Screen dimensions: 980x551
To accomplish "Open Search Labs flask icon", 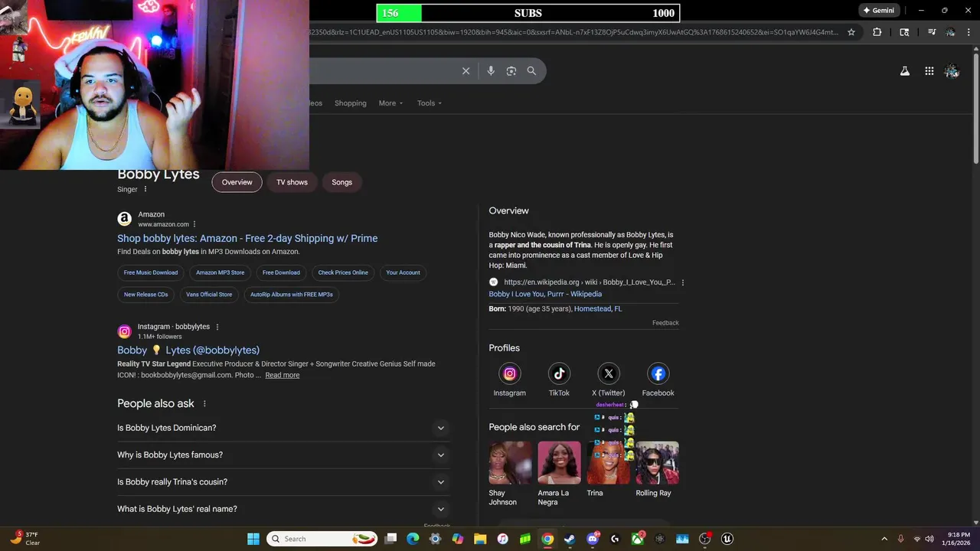I will click(905, 70).
